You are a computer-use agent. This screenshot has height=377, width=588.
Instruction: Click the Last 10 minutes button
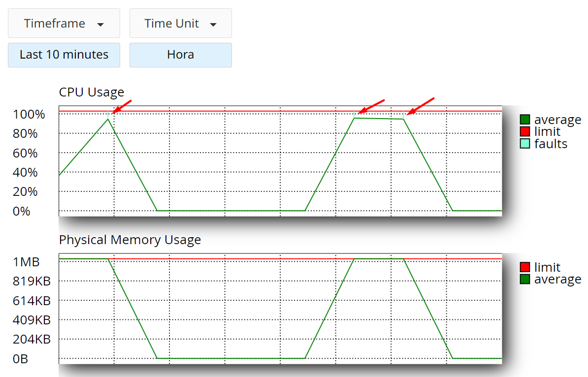(x=64, y=55)
